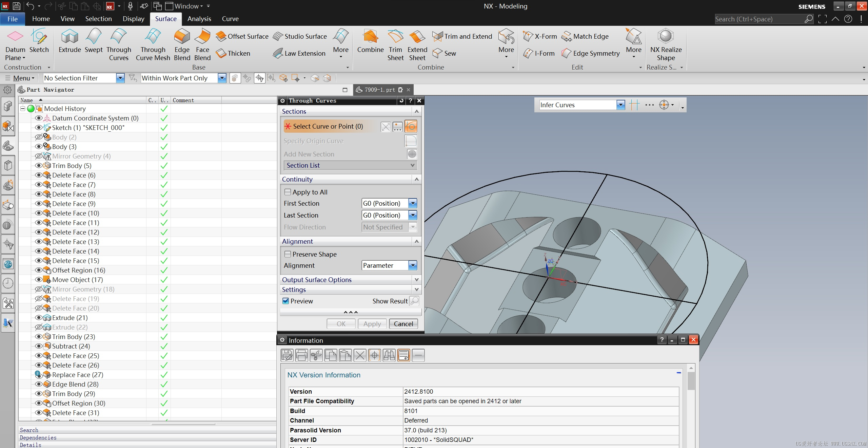
Task: Click the print icon in Information window
Action: (x=301, y=355)
